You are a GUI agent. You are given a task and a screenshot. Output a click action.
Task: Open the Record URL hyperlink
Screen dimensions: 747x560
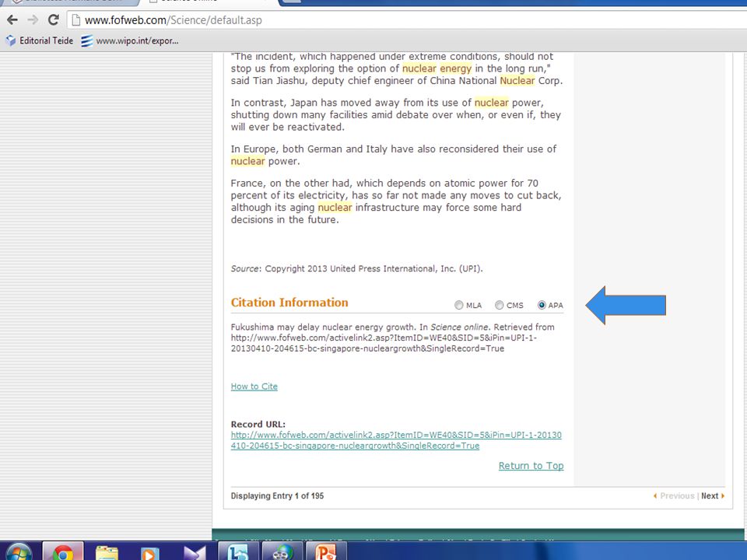[396, 440]
